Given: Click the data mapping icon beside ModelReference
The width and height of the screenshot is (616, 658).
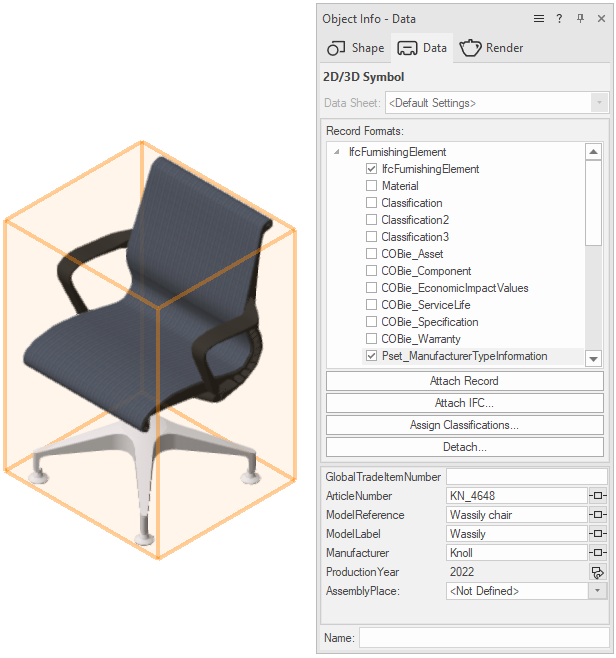Looking at the screenshot, I should 597,515.
